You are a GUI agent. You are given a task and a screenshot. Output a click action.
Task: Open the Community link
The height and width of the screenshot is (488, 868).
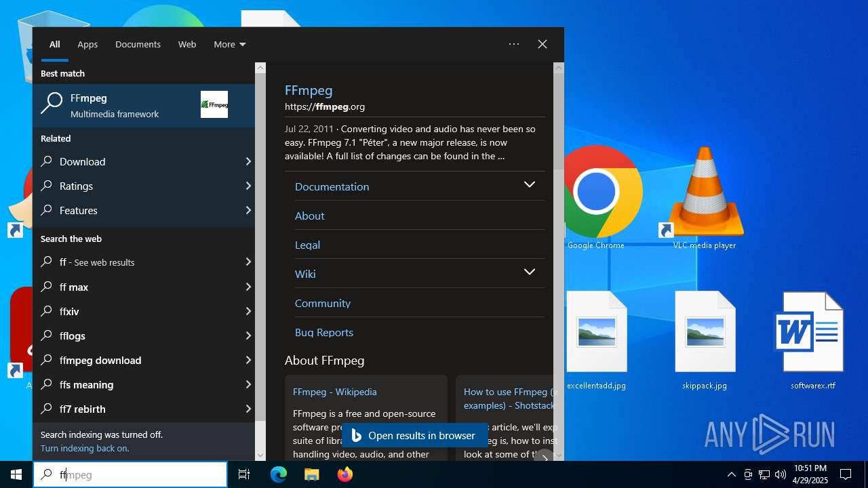(x=323, y=303)
